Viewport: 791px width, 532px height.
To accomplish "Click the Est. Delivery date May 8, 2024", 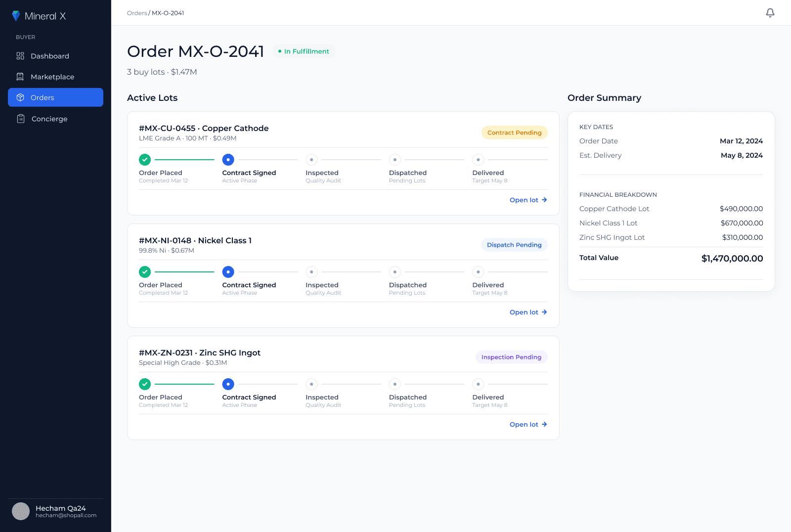I will (742, 155).
